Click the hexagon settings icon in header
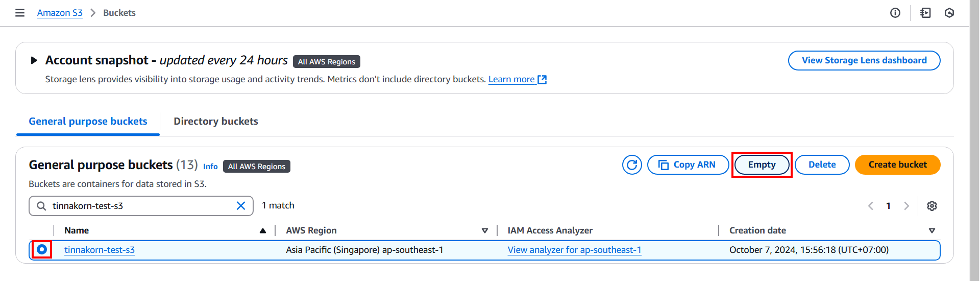This screenshot has height=281, width=980. pyautogui.click(x=949, y=13)
